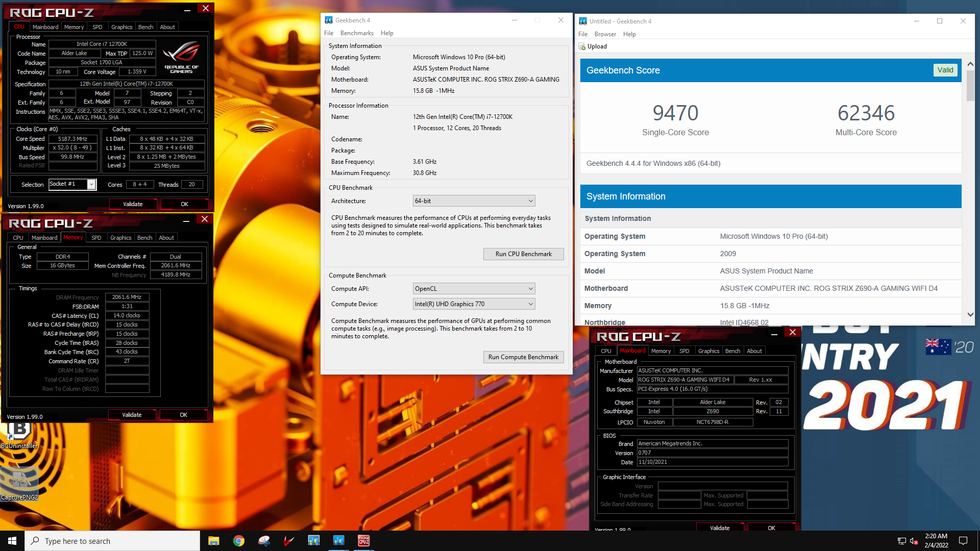The width and height of the screenshot is (980, 551).
Task: Click OK in Memory CPU-Z window
Action: coord(183,415)
